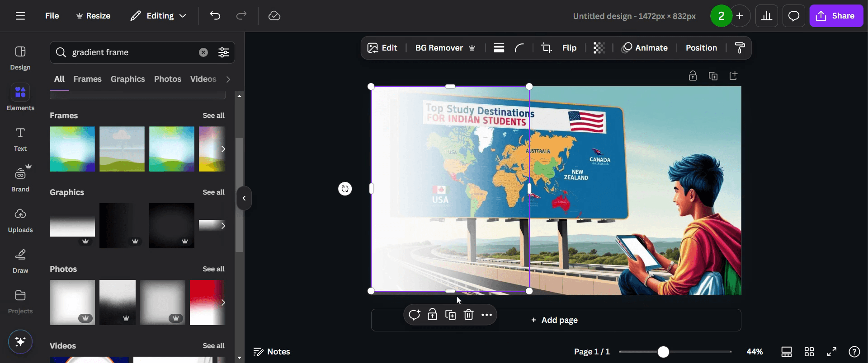Show more Frames with the row arrow
This screenshot has width=868, height=363.
(x=223, y=149)
